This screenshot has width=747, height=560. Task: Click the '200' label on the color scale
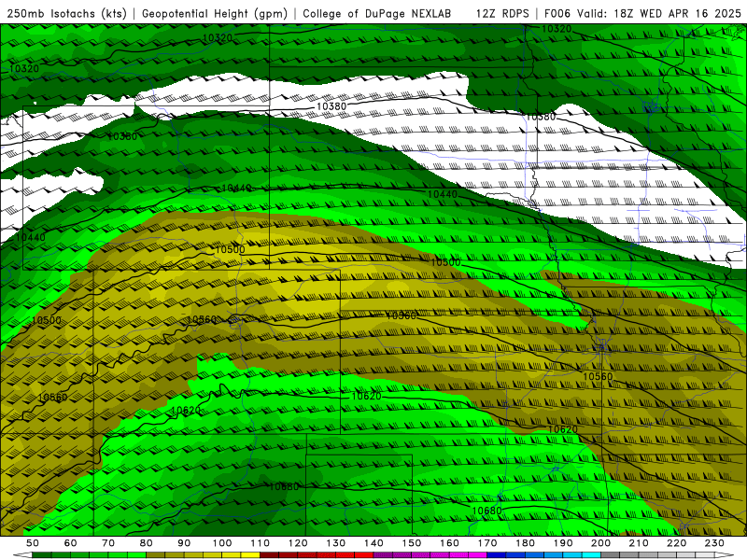pos(600,543)
